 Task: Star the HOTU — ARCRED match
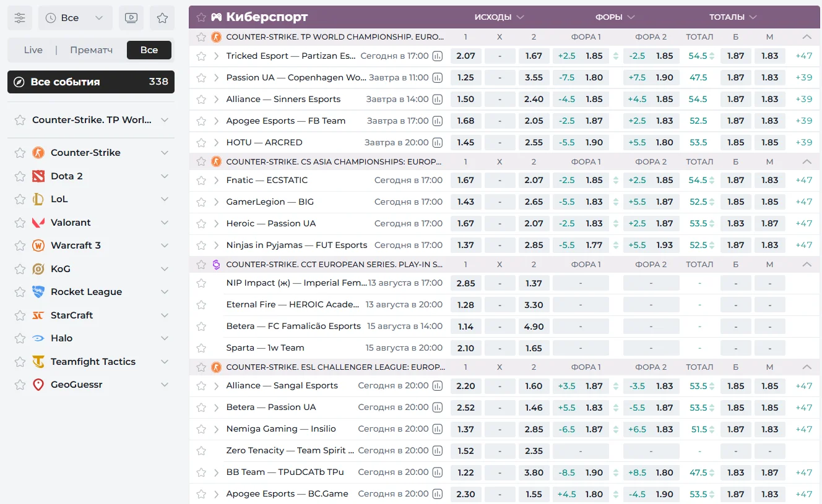(x=201, y=143)
